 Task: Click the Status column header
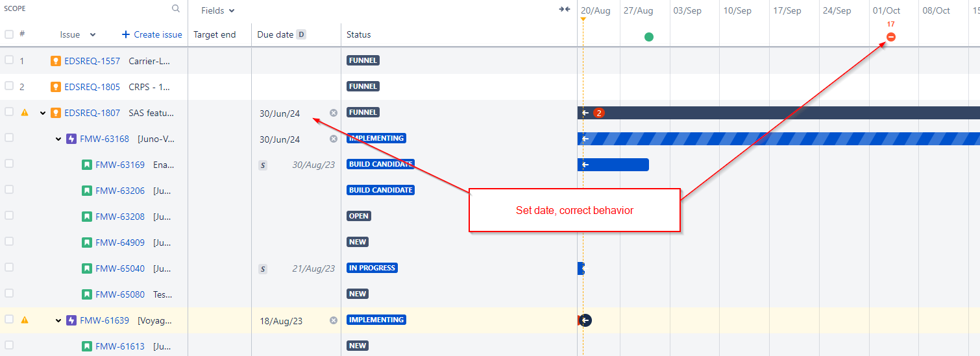[x=359, y=34]
